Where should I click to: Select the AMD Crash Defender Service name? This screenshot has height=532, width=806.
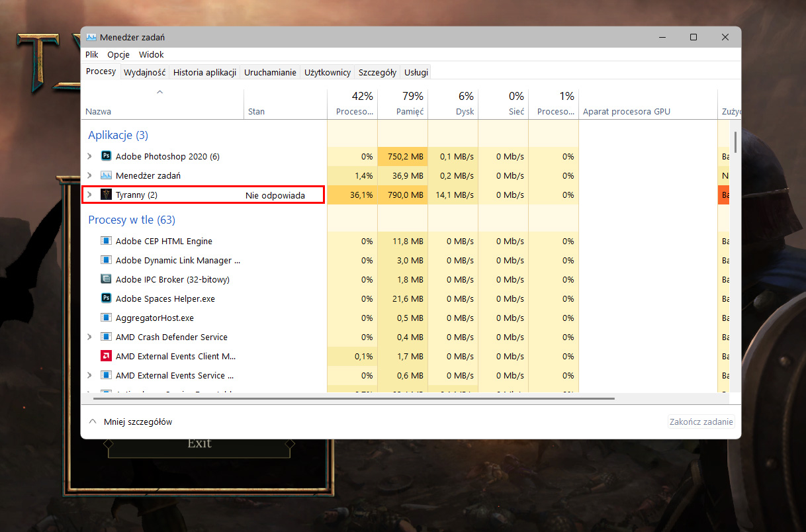pos(171,337)
